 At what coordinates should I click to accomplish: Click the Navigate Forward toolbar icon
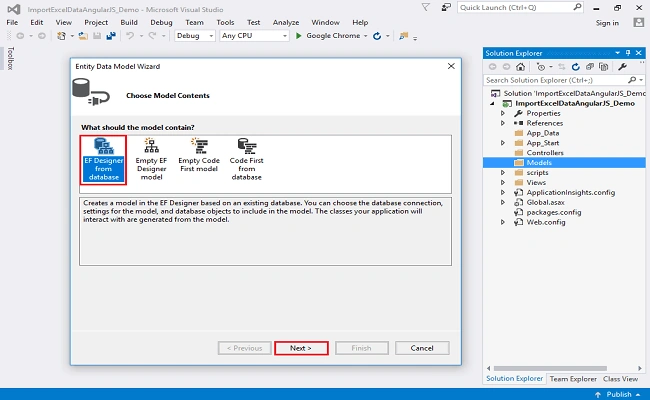pyautogui.click(x=41, y=36)
